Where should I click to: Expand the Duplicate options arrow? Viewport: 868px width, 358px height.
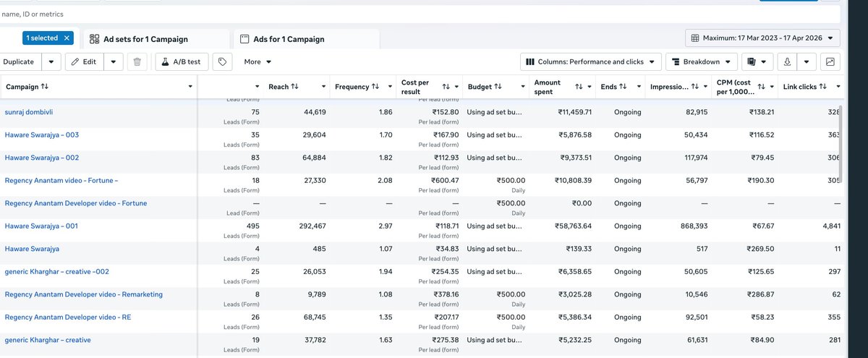51,62
